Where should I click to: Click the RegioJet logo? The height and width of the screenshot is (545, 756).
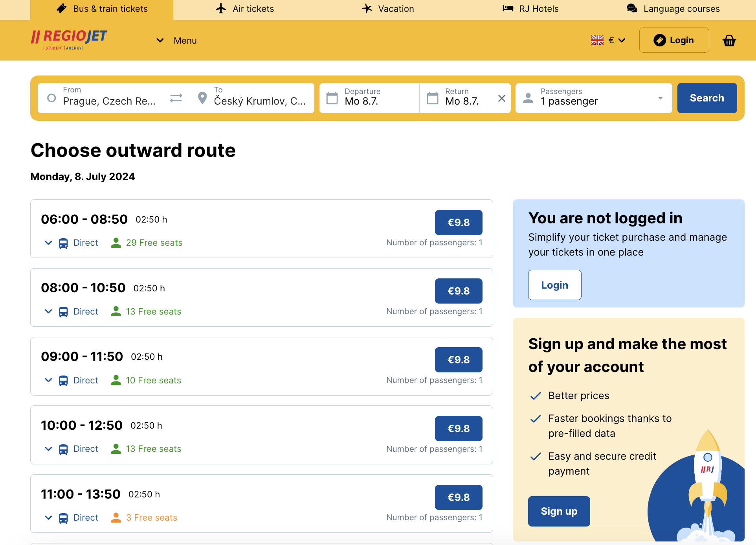pyautogui.click(x=69, y=40)
